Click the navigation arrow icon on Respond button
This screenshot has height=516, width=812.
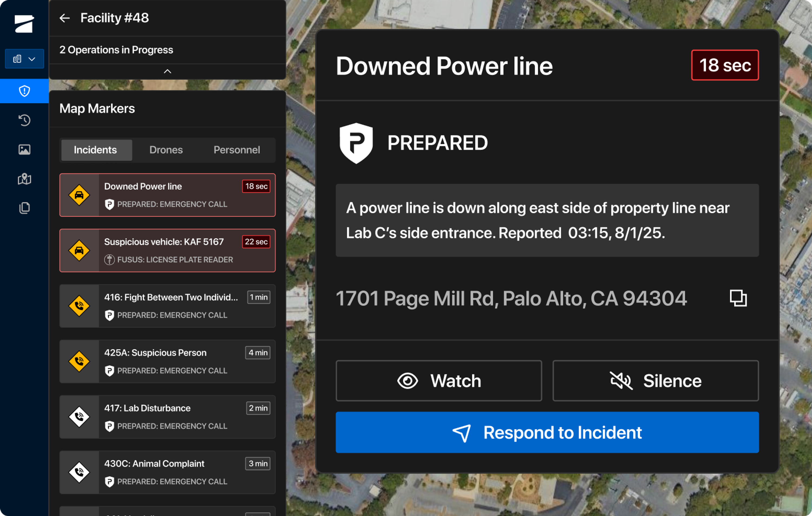point(462,433)
